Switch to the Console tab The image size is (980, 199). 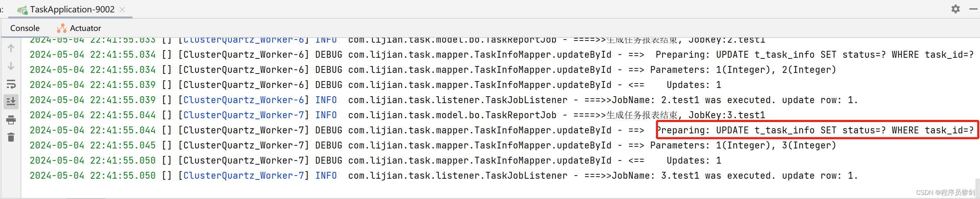click(x=25, y=28)
